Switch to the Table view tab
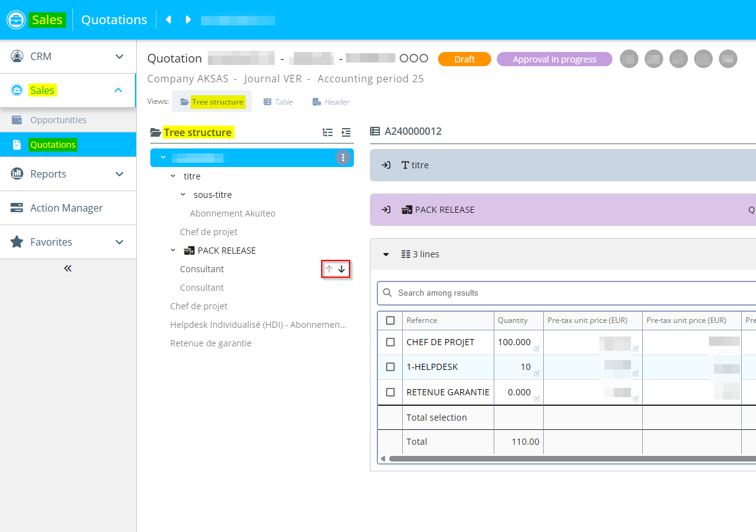756x532 pixels. (x=278, y=102)
